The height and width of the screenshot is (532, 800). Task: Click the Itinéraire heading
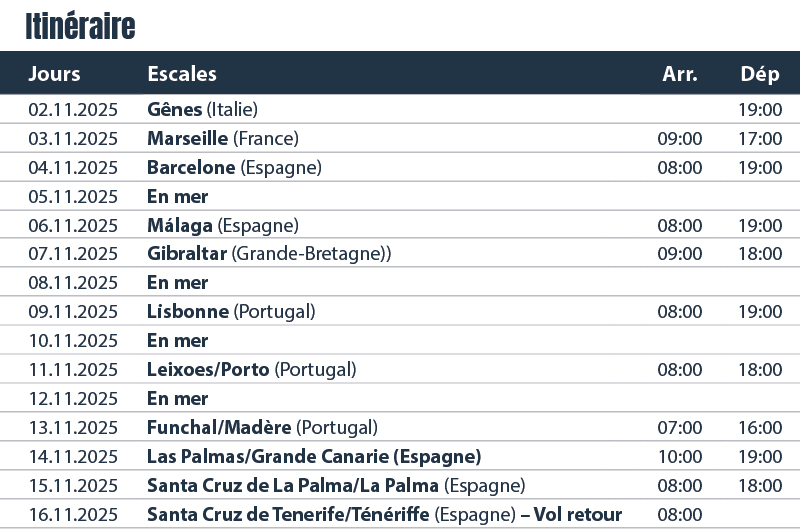80,27
